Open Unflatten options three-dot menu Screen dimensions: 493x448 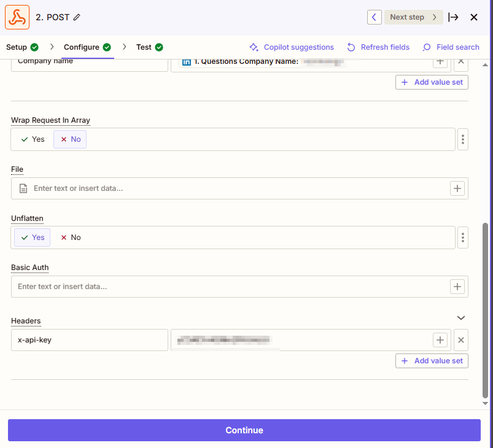(x=463, y=238)
